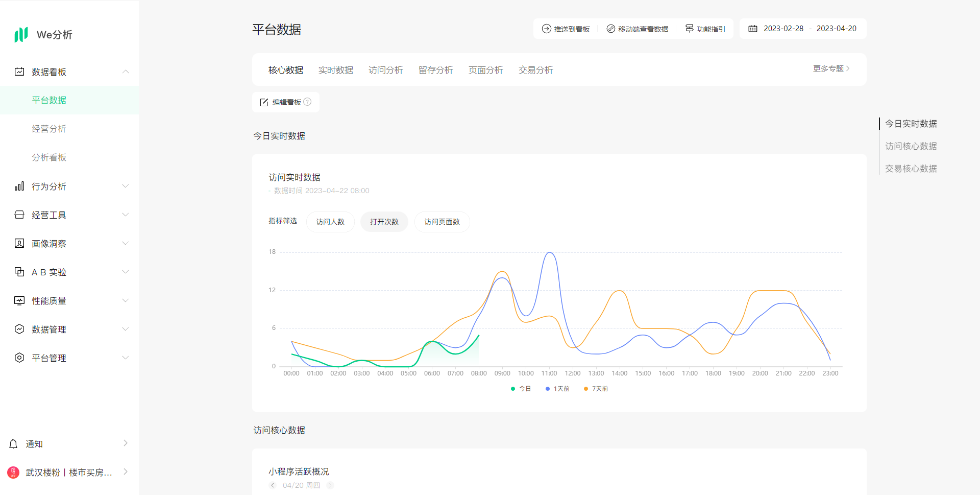Click the notification bell icon
The image size is (980, 495).
(14, 444)
